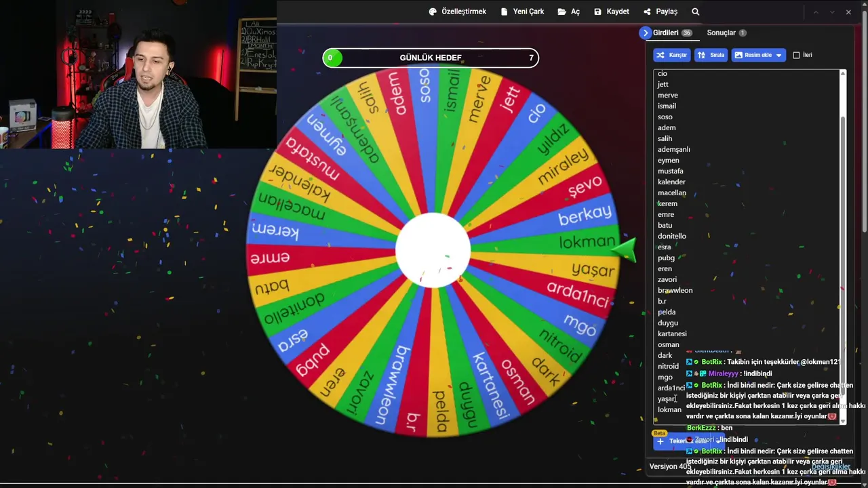Save the wheel with Kaydet
Viewport: 868px width, 488px height.
(x=611, y=12)
